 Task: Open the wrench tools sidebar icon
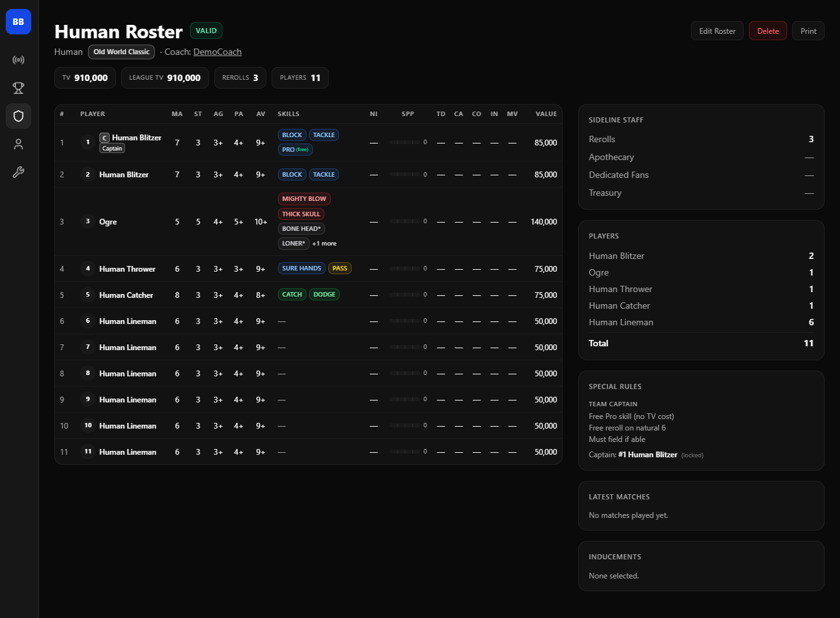tap(18, 172)
